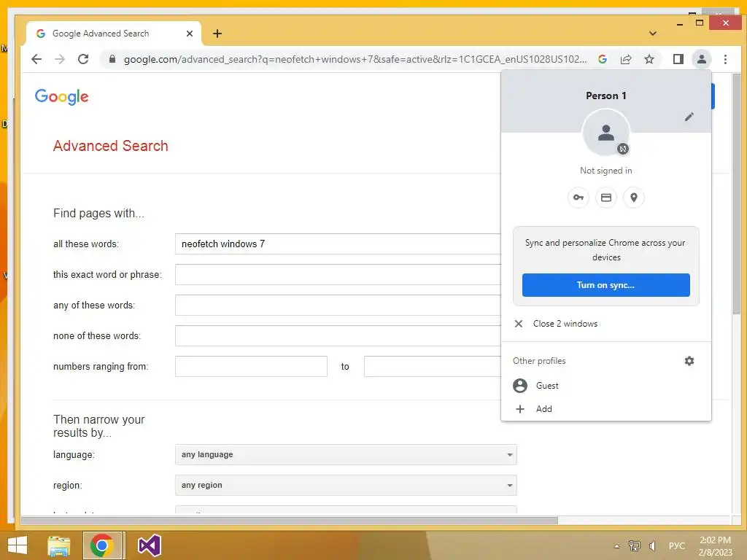The height and width of the screenshot is (560, 747).
Task: Click the numbers range 'to' second field
Action: pos(433,367)
